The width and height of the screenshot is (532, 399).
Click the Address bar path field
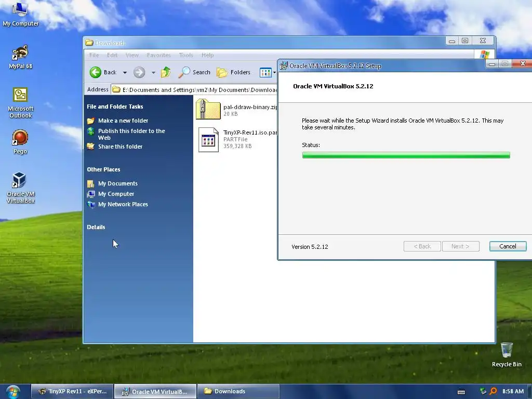(194, 89)
